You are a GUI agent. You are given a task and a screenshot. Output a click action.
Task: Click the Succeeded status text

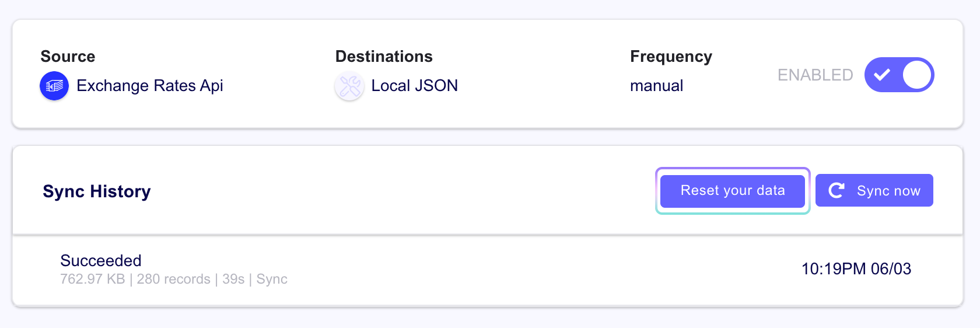click(x=101, y=260)
